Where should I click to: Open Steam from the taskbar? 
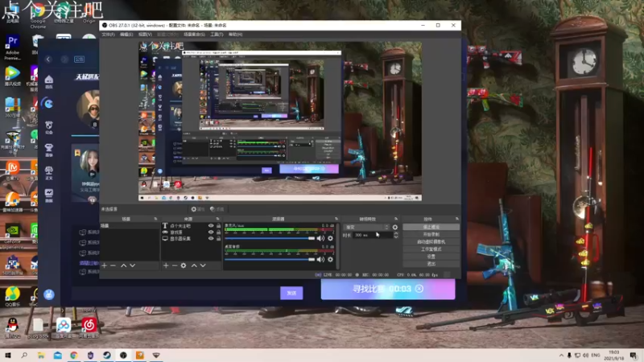[x=107, y=355]
